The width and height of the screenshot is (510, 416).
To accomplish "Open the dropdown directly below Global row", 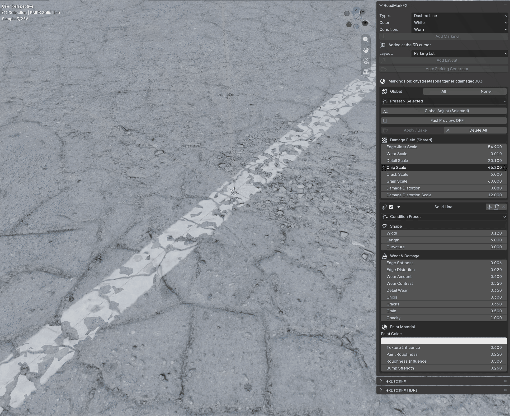I will [444, 101].
